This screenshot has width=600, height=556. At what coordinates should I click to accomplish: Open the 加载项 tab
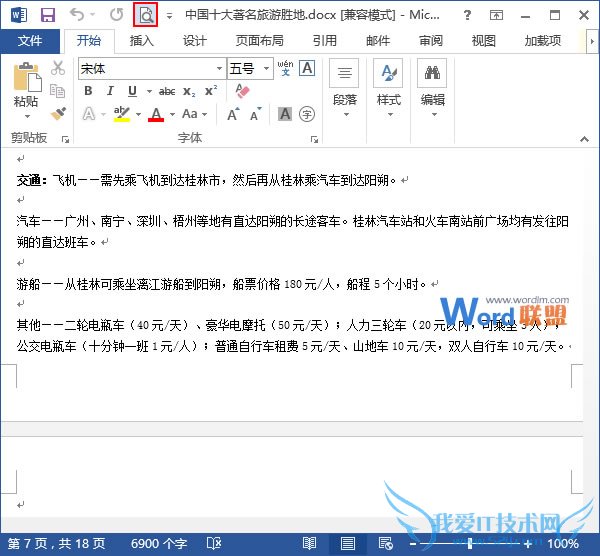pyautogui.click(x=543, y=41)
